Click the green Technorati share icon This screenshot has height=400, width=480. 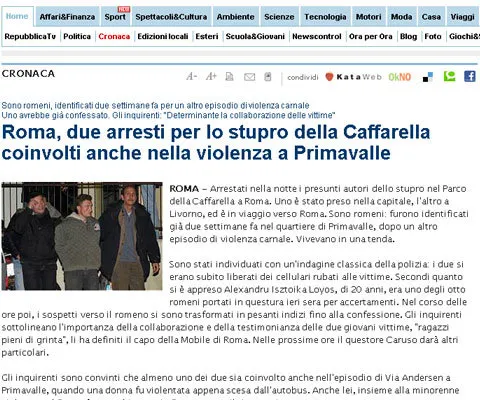(x=449, y=76)
